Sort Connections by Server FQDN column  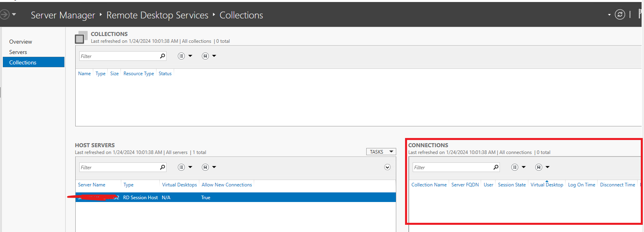(465, 185)
